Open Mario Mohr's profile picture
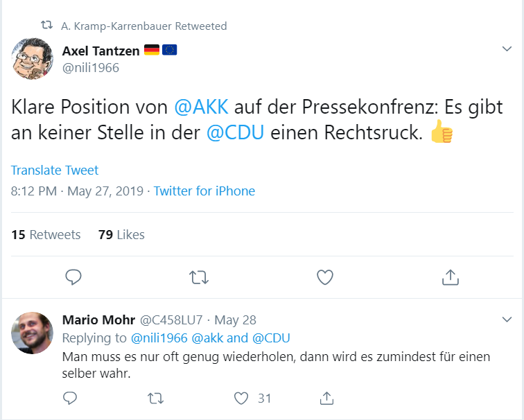524x420 pixels. tap(33, 333)
